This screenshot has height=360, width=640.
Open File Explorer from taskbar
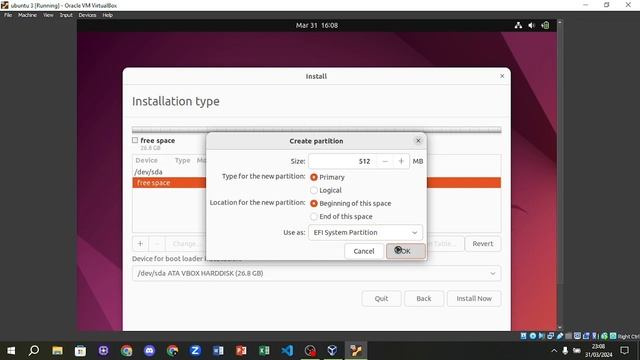click(x=57, y=351)
